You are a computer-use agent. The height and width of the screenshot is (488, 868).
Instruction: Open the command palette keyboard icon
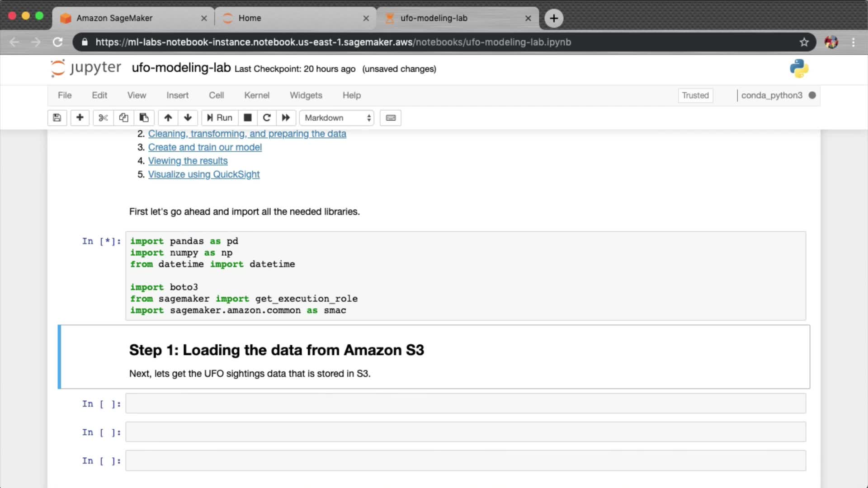click(x=391, y=118)
